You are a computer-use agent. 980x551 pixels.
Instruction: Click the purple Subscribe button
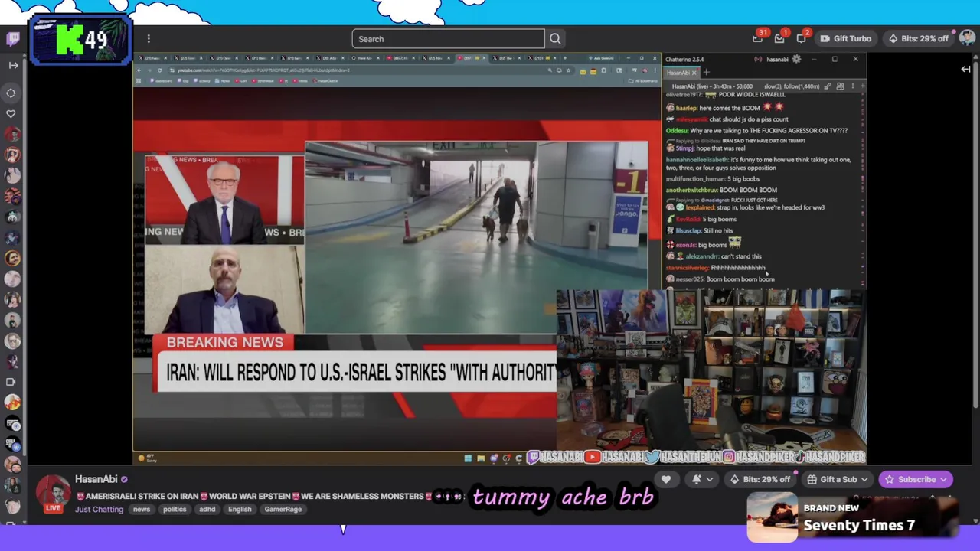[x=916, y=480]
